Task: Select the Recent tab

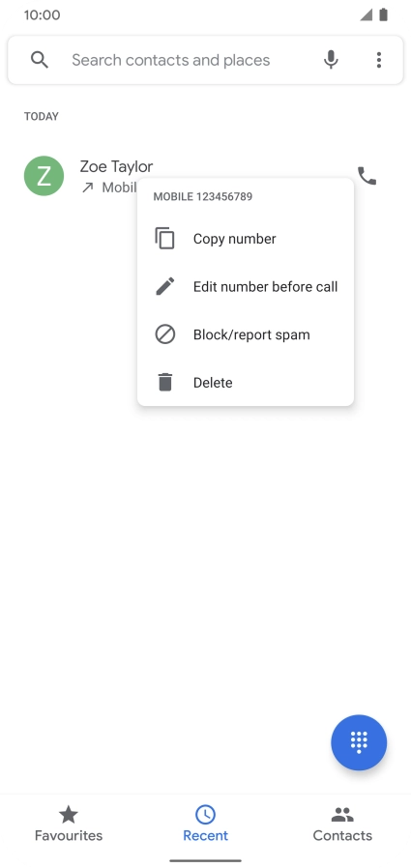Action: tap(205, 825)
